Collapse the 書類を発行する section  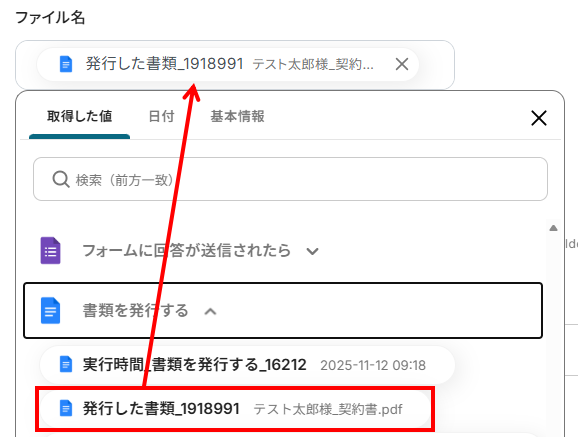[283, 311]
